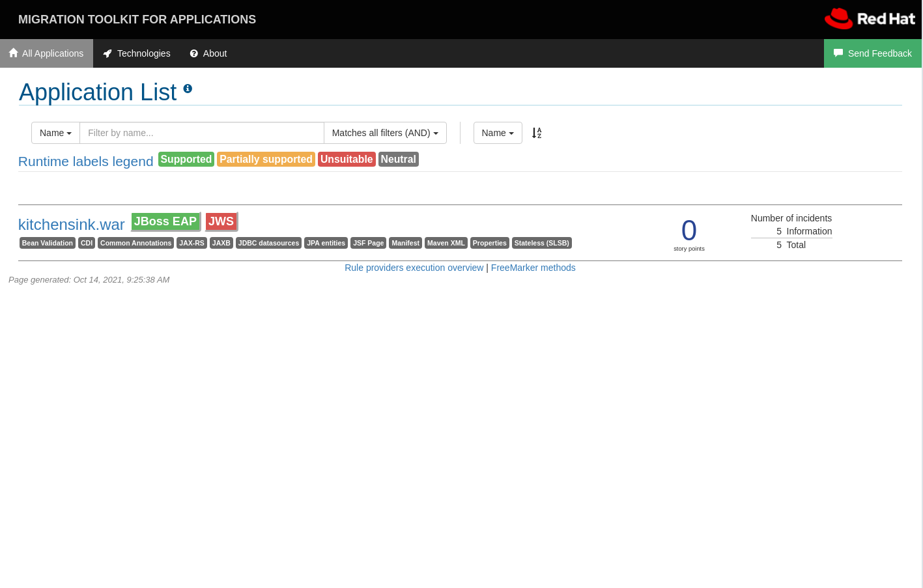This screenshot has height=588, width=923.
Task: Click the CDI tag
Action: (87, 243)
